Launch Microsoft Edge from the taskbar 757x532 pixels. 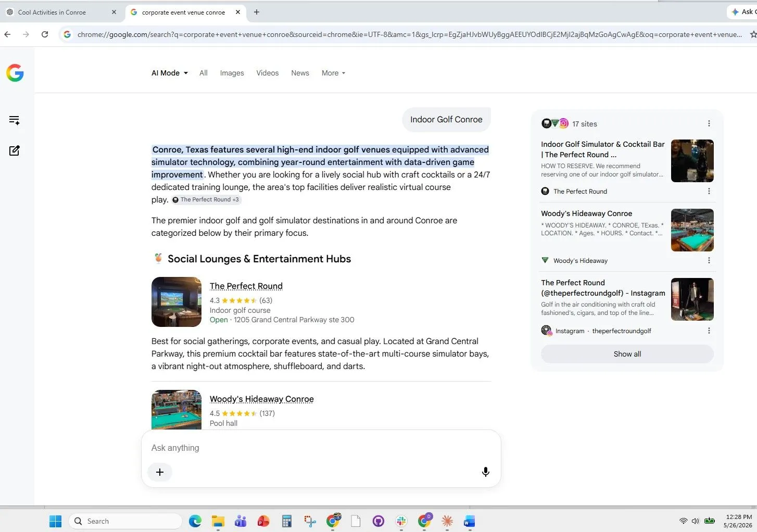click(x=195, y=521)
